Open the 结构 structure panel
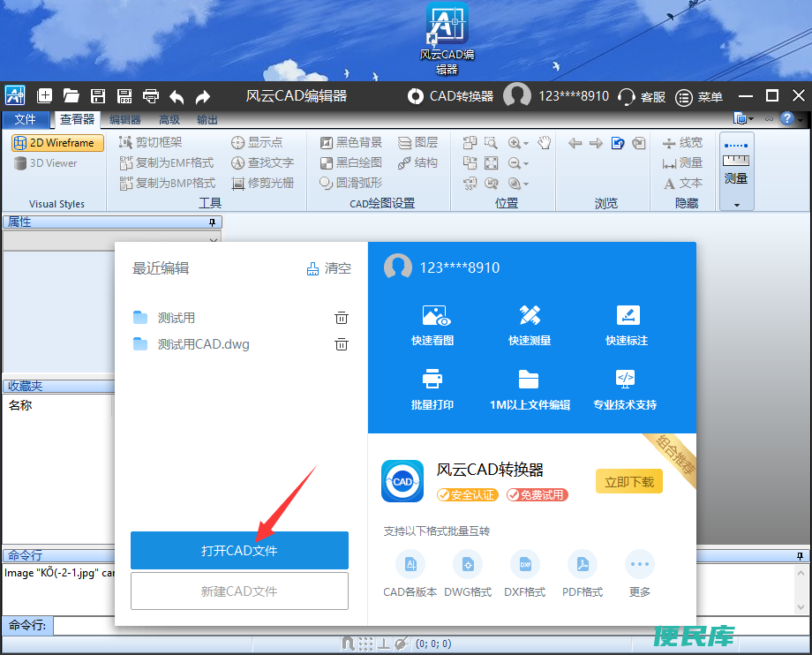This screenshot has height=655, width=812. point(417,163)
